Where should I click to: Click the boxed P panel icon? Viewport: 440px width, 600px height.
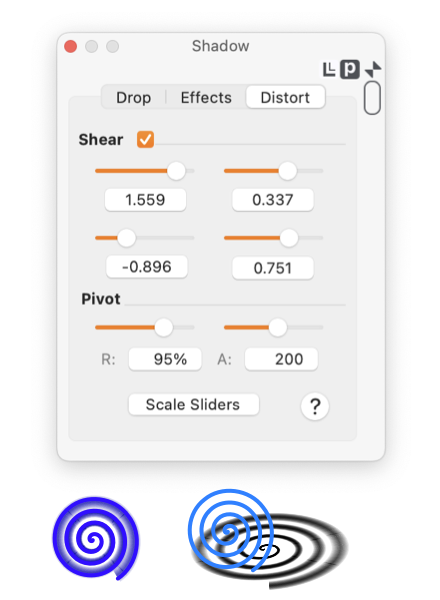pyautogui.click(x=350, y=69)
